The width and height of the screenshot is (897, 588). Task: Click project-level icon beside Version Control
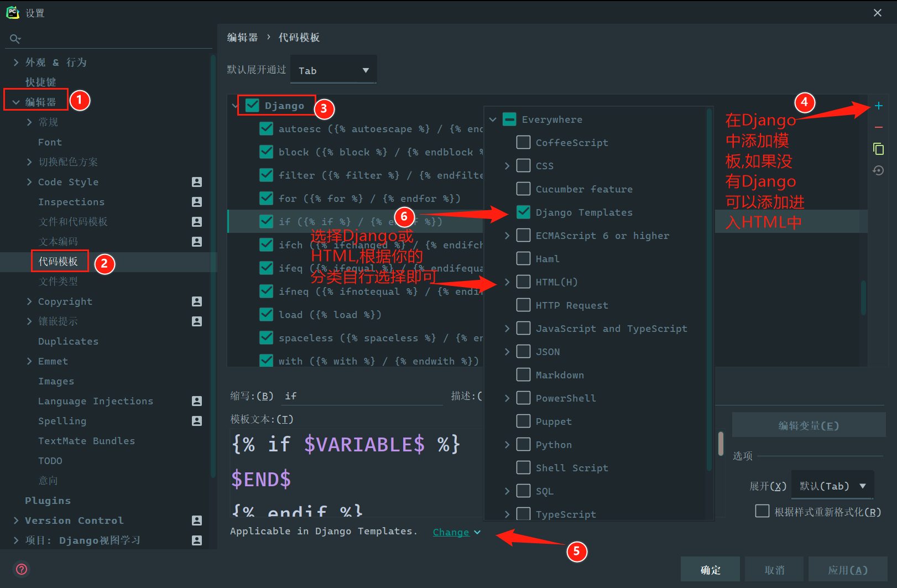click(197, 521)
